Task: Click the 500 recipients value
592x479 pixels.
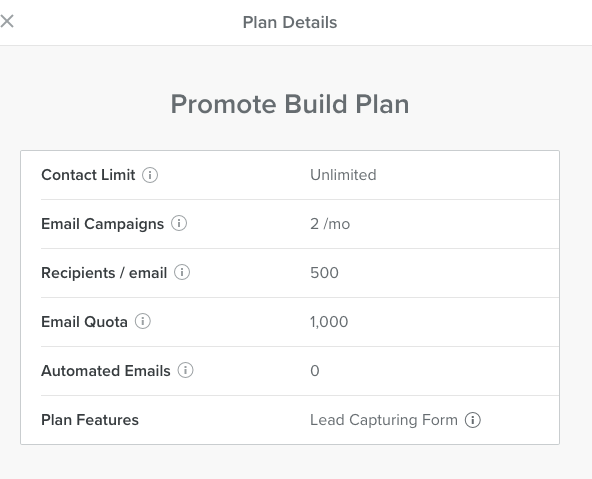Action: tap(324, 273)
